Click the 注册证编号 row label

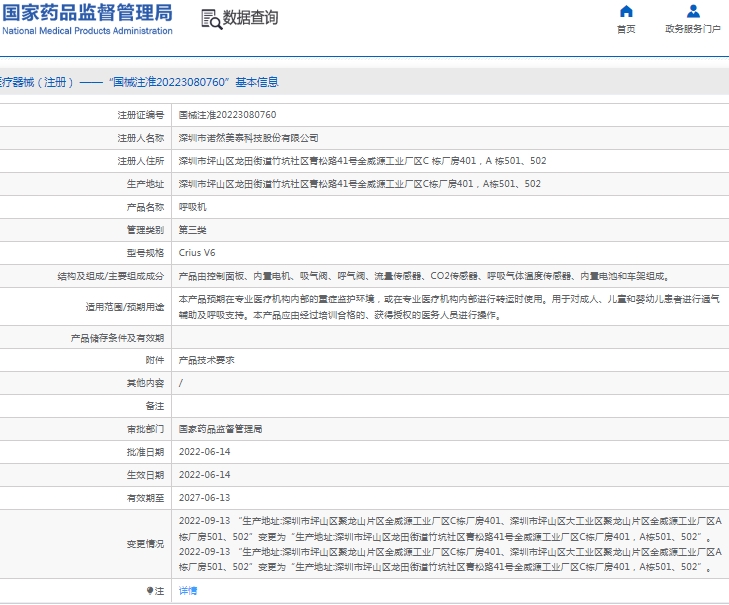(x=141, y=115)
